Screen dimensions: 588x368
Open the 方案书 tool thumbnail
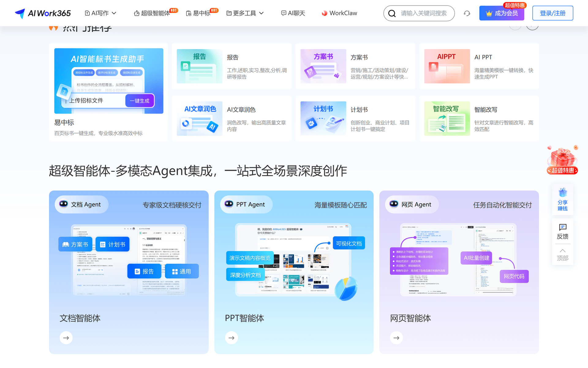(323, 66)
